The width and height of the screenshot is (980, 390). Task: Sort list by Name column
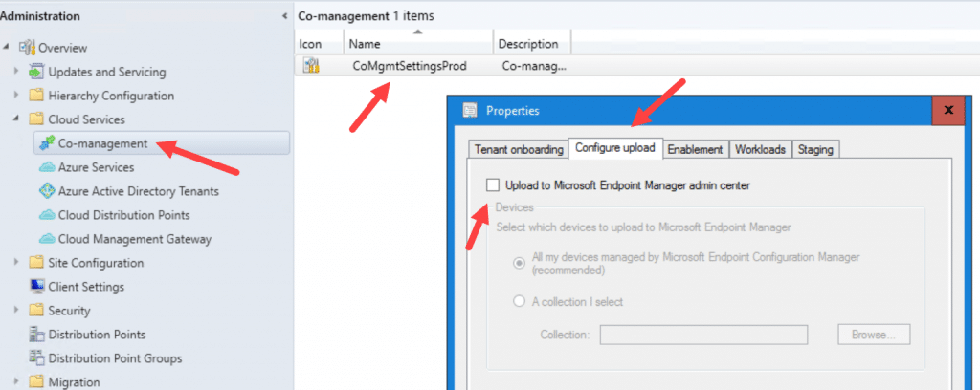418,44
